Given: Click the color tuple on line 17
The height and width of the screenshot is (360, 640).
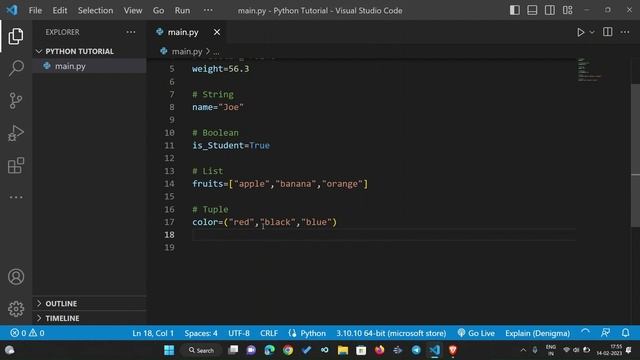Looking at the screenshot, I should (264, 222).
